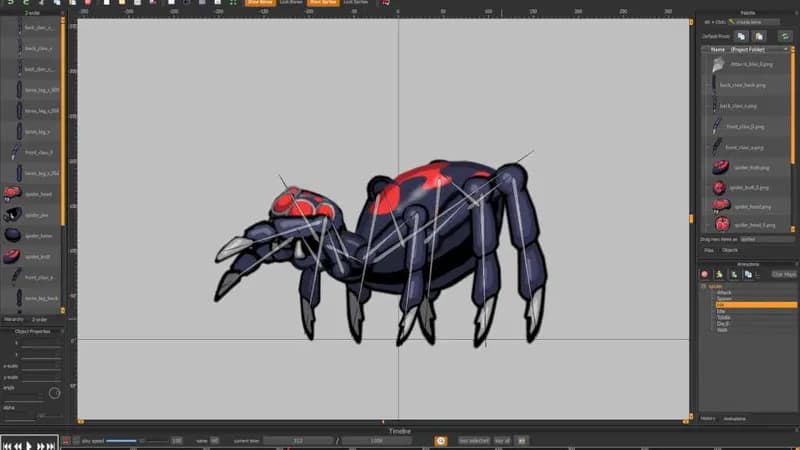This screenshot has width=800, height=450.
Task: Select spider_butt_0.png in the Palette
Action: 747,188
